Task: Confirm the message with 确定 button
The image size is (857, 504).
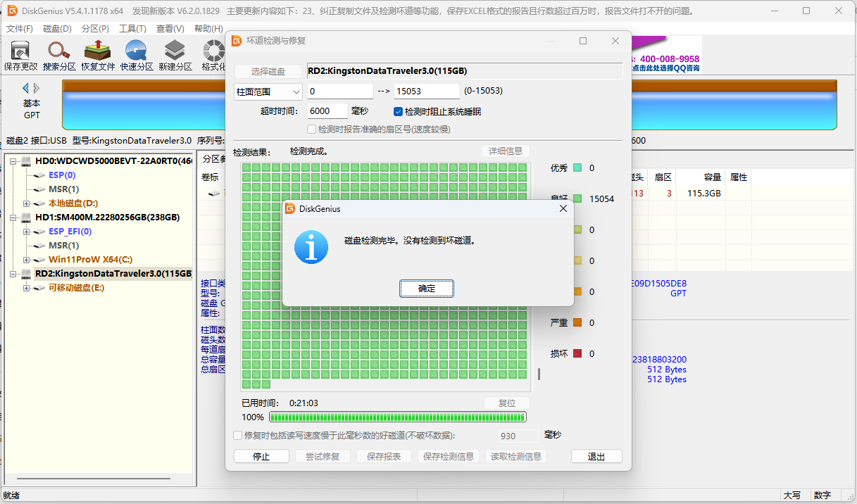Action: pos(427,289)
